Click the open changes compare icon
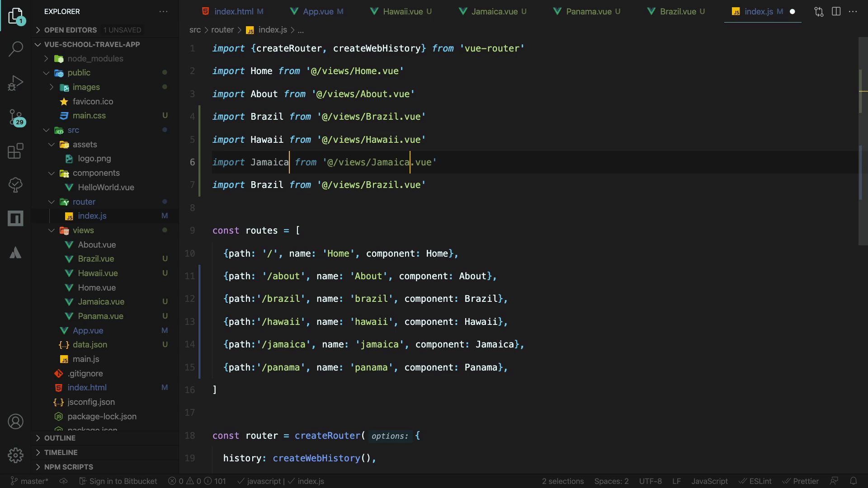This screenshot has width=868, height=488. [x=819, y=12]
